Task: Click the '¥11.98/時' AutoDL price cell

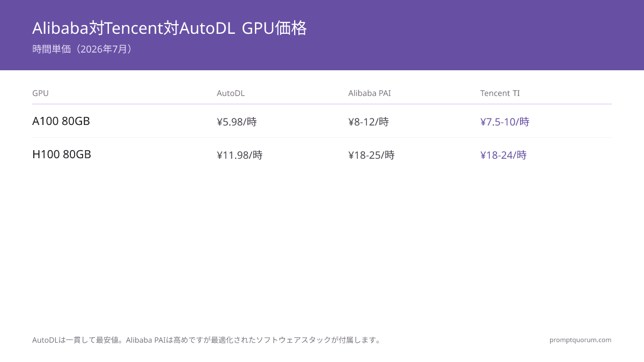Action: 240,156
